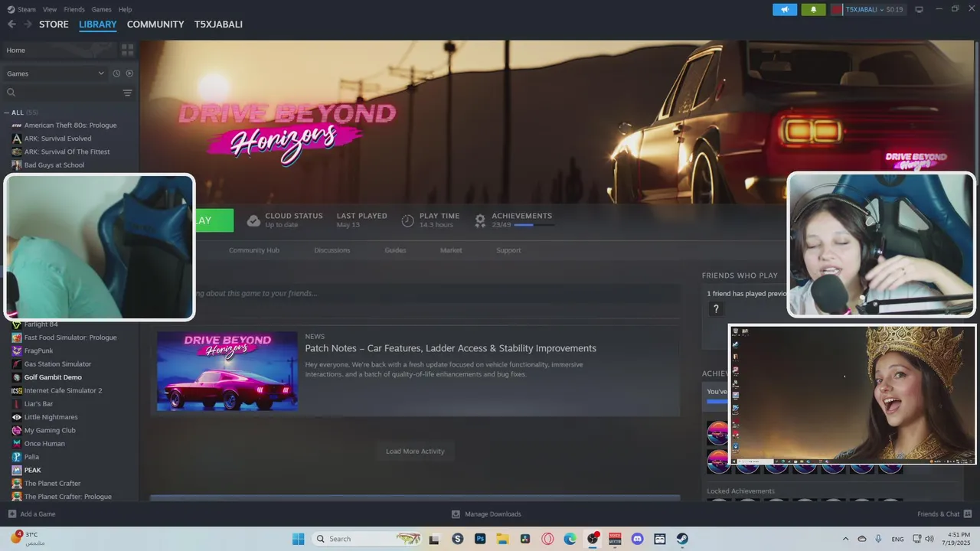Click the Load More Activity button
The image size is (980, 551).
click(x=415, y=452)
